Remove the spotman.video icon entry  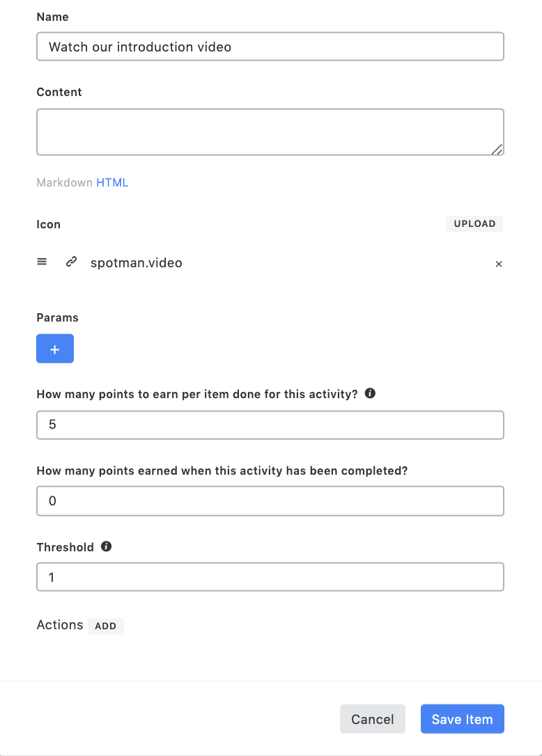pos(499,264)
